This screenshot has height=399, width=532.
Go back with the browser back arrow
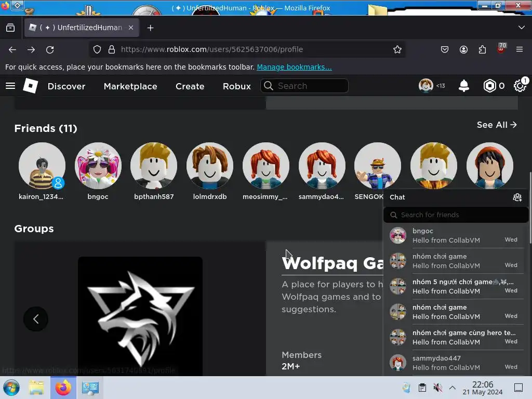point(12,49)
